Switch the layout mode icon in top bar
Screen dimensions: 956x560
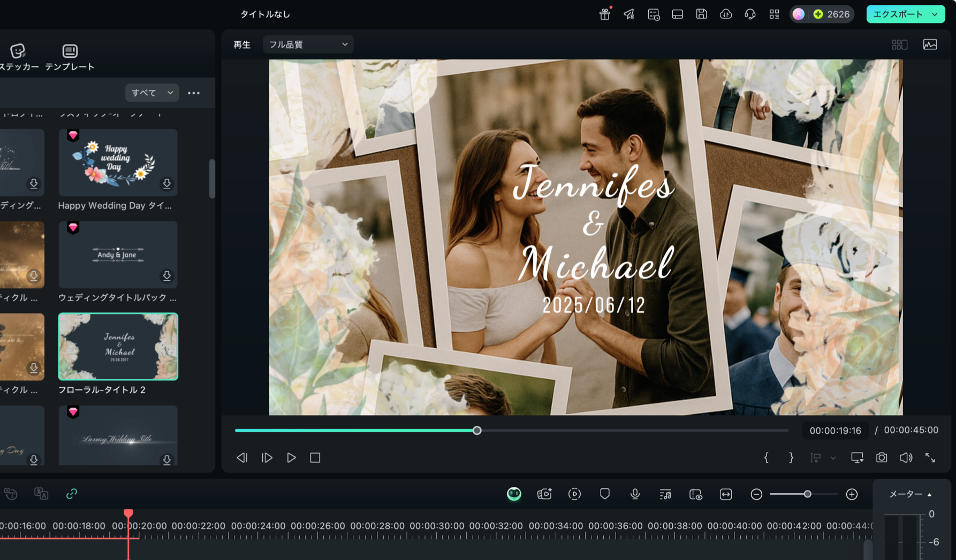(678, 14)
